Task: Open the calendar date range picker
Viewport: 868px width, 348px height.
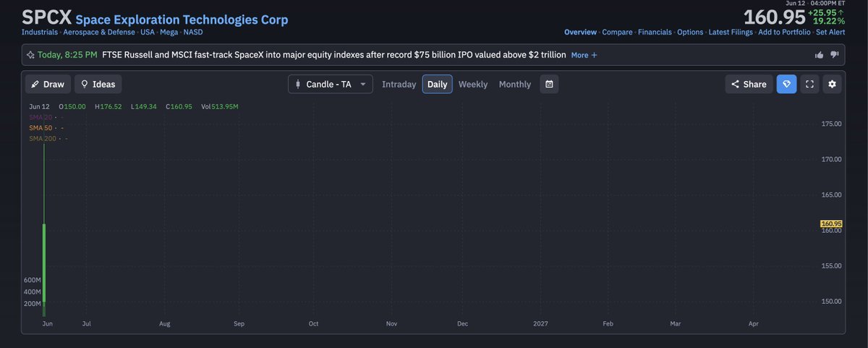Action: pos(549,84)
